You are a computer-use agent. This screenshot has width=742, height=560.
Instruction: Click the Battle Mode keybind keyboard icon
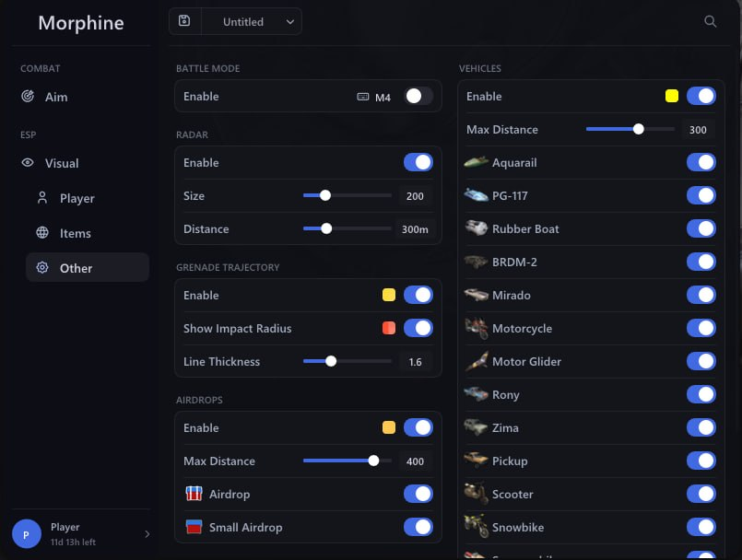click(363, 97)
